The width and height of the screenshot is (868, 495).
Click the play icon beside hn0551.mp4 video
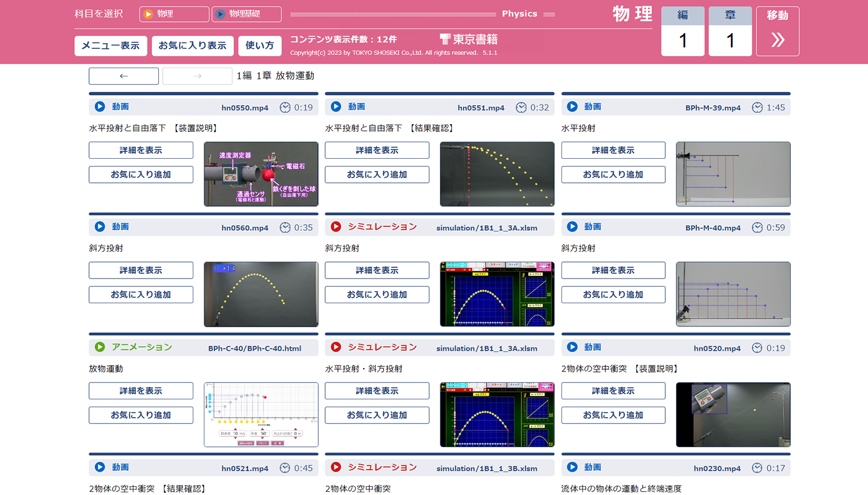(x=336, y=107)
